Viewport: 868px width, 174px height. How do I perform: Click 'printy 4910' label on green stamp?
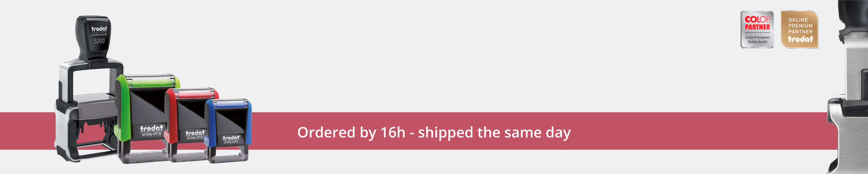151,134
